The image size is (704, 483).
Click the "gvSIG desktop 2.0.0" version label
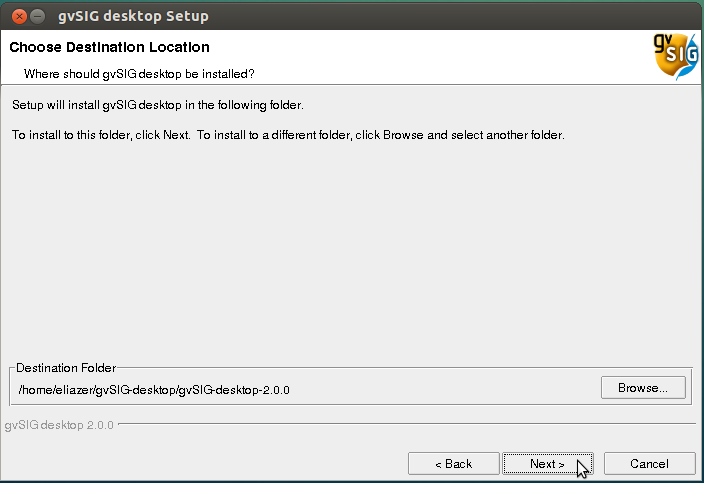pos(59,424)
